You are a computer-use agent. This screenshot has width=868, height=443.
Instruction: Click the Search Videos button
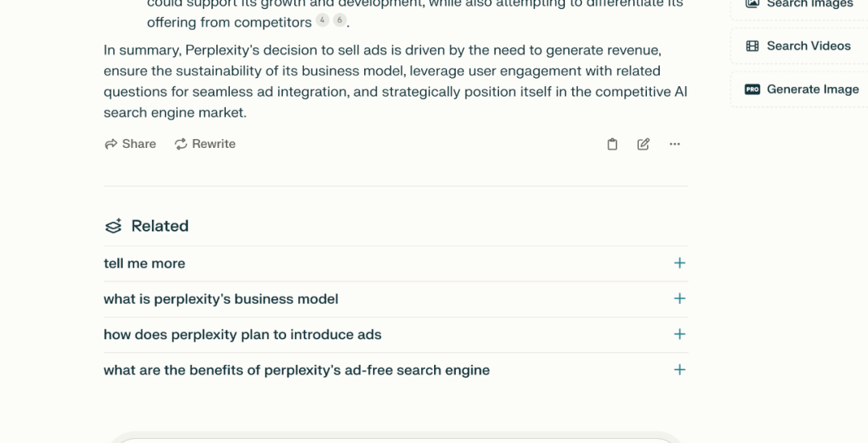coord(800,46)
